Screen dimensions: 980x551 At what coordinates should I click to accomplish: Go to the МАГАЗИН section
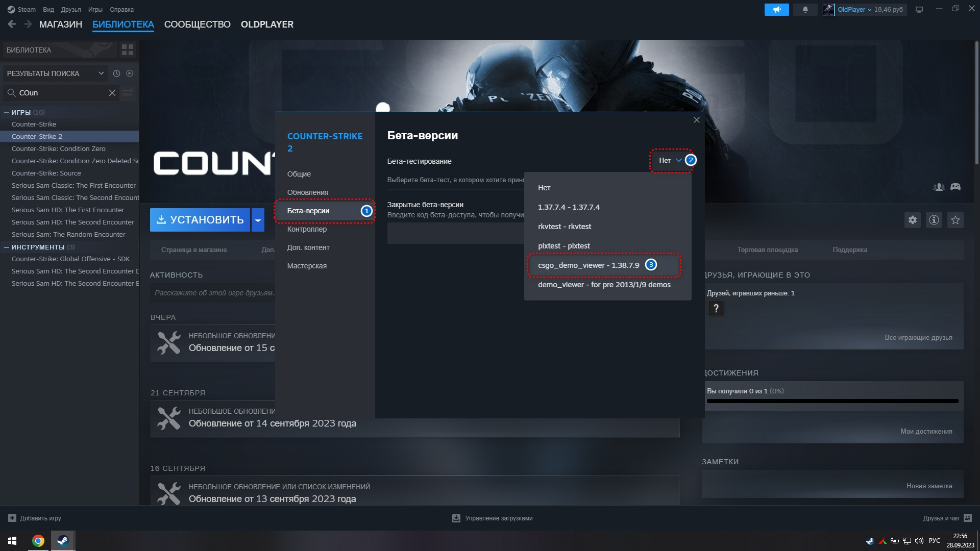[x=61, y=24]
